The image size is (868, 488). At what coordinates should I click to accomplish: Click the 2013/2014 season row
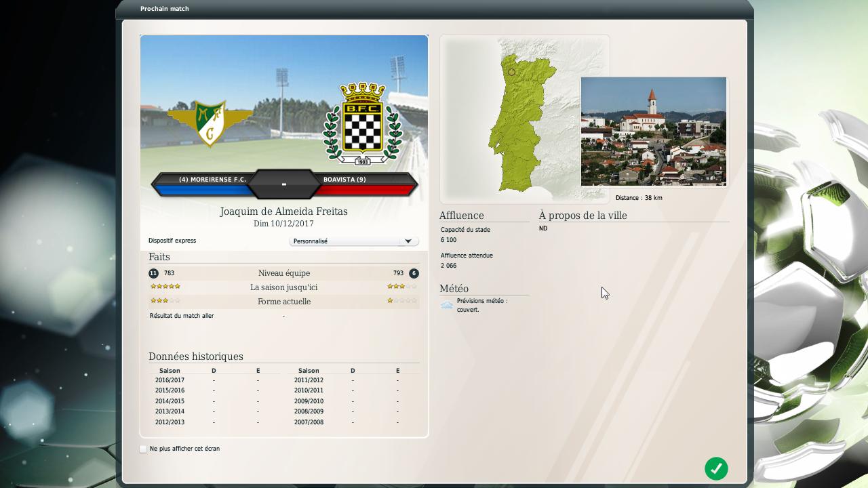(x=214, y=411)
